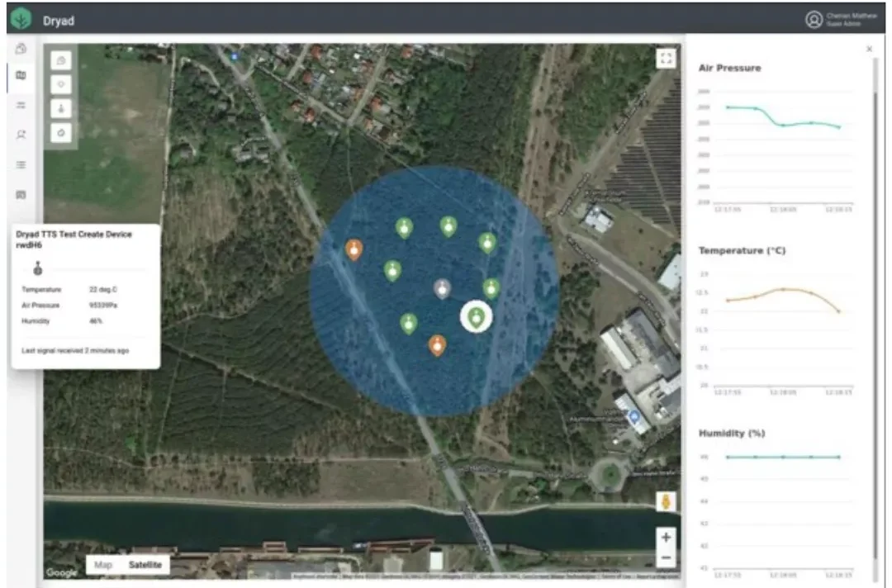Screen dimensions: 892x588
Task: Click the white-circled selected sensor marker
Action: click(x=476, y=317)
